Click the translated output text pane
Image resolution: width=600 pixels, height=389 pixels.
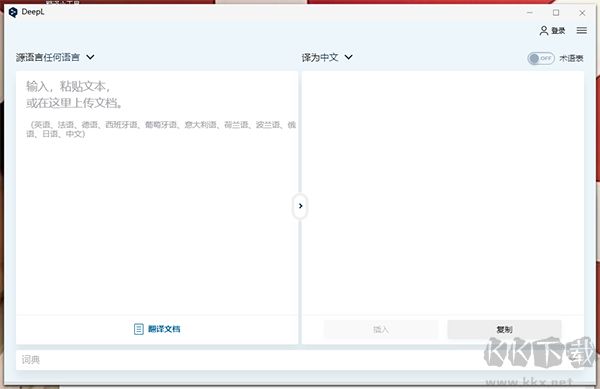coord(443,193)
